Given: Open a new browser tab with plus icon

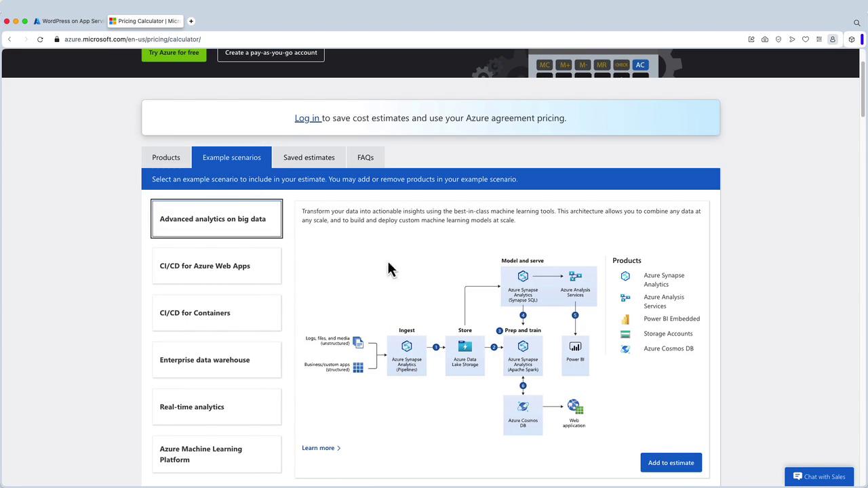Looking at the screenshot, I should 191,21.
